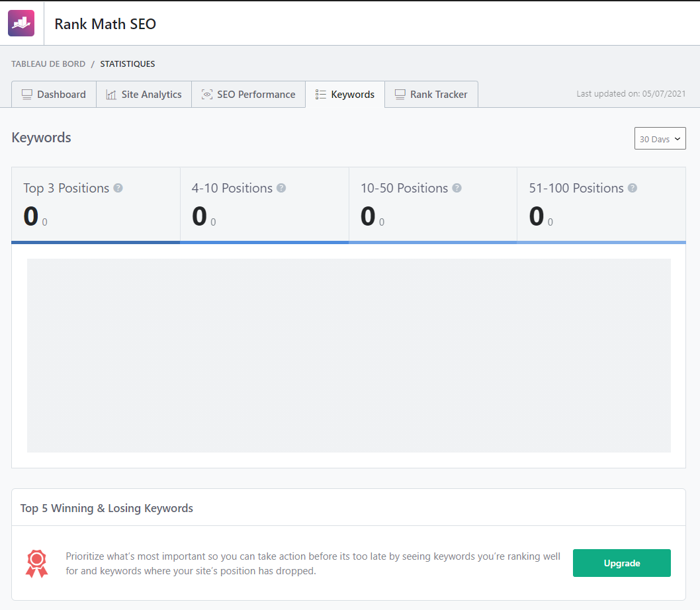Viewport: 700px width, 610px height.
Task: Switch to the Rank Tracker tab
Action: point(431,94)
